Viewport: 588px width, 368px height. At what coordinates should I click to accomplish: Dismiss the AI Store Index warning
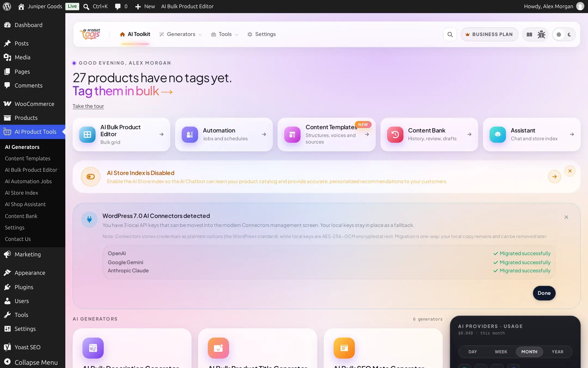[570, 171]
